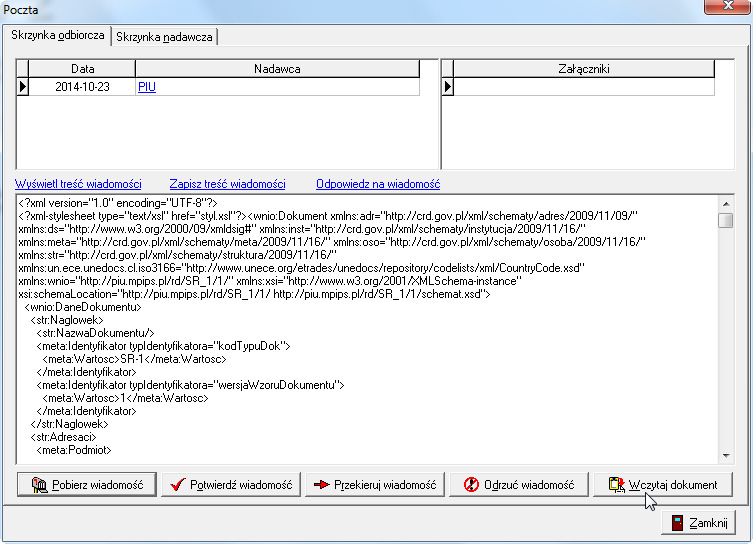Open the Wyświetl treść wiadomości link
The width and height of the screenshot is (753, 544).
click(x=78, y=184)
